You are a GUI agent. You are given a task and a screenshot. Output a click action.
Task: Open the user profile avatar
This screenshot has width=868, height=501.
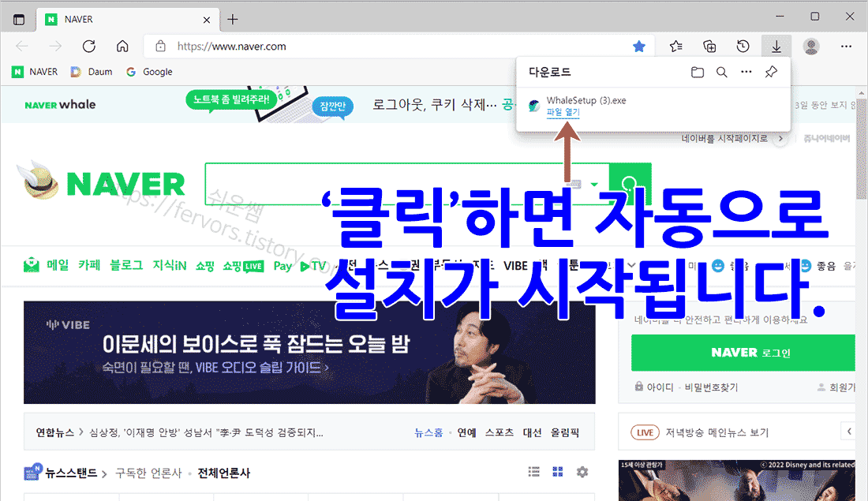pos(811,47)
